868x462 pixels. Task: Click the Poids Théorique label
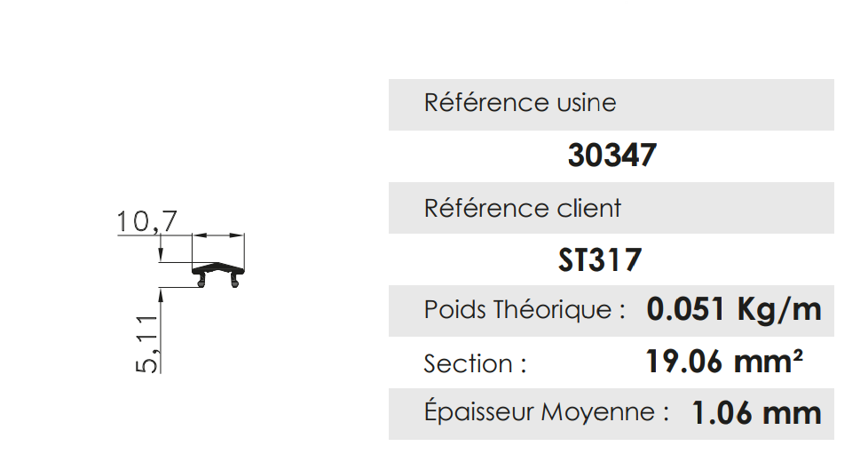click(x=525, y=310)
